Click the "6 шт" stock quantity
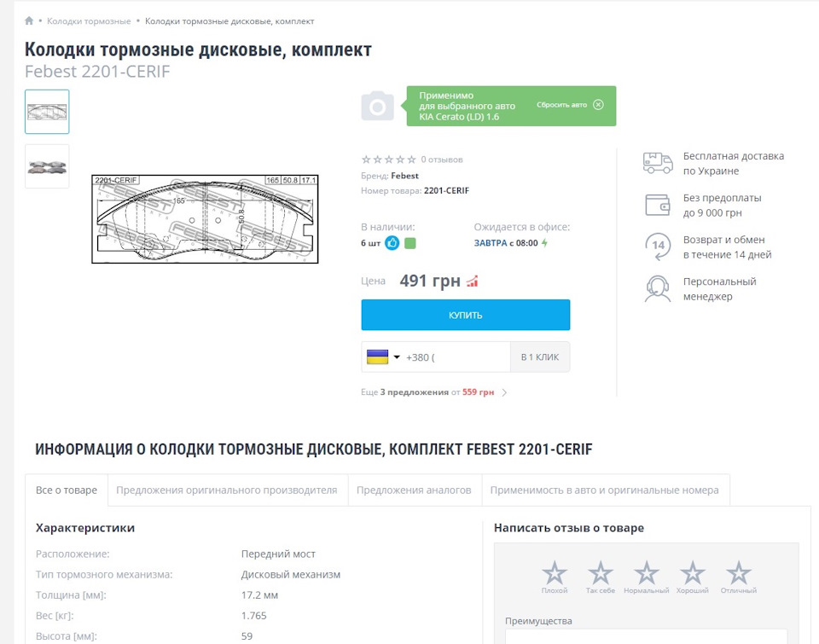This screenshot has width=819, height=644. (371, 243)
